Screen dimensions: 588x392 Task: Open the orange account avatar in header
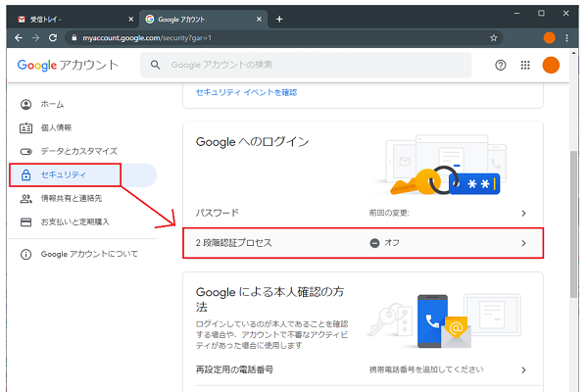coord(551,66)
